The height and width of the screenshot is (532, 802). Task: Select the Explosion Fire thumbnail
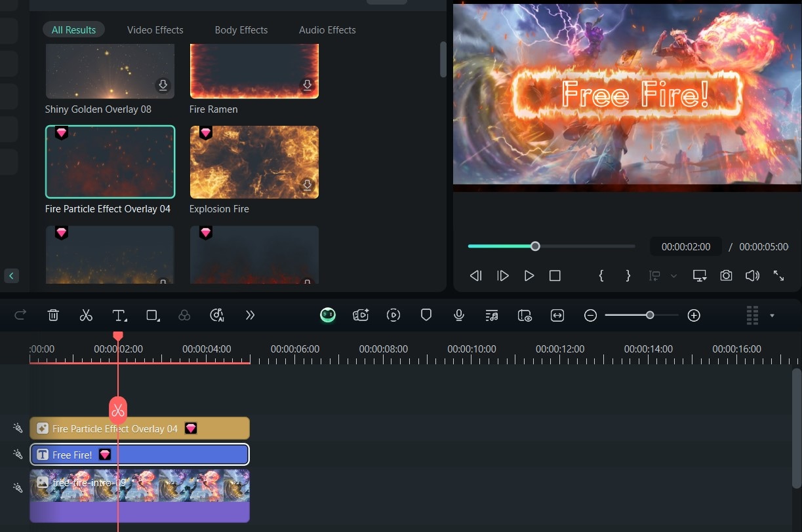point(254,162)
